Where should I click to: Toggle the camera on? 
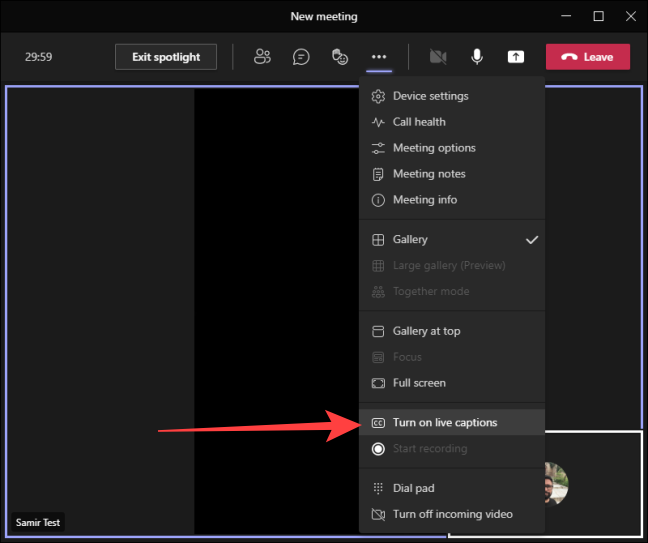coord(437,57)
